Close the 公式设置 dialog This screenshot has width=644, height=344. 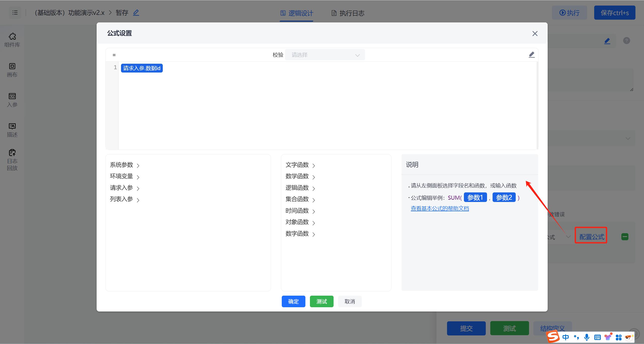point(535,33)
